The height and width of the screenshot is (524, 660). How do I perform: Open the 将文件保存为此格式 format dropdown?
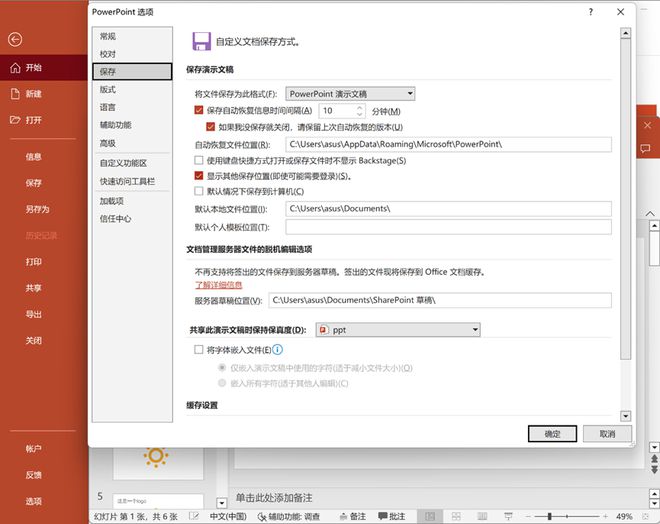pyautogui.click(x=350, y=93)
